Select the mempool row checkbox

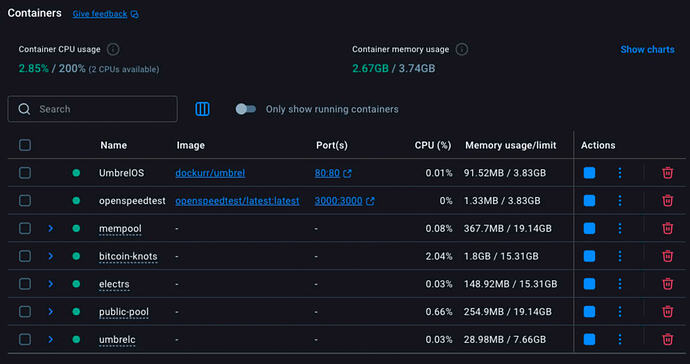[x=25, y=228]
